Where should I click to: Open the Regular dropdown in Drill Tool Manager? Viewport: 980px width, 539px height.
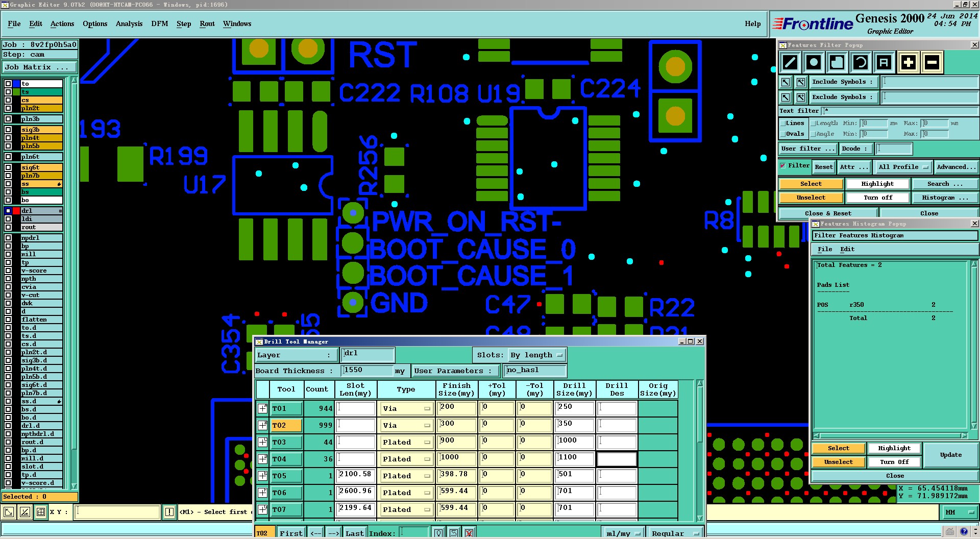pyautogui.click(x=675, y=533)
